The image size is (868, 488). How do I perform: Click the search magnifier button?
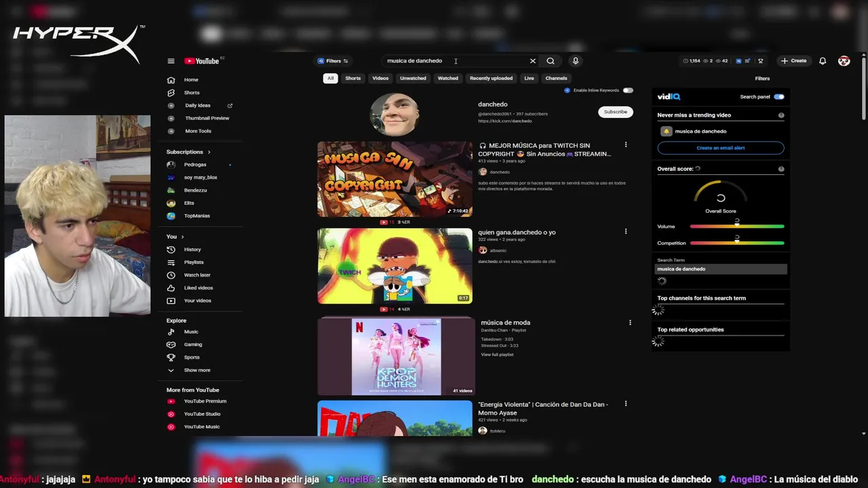point(551,61)
